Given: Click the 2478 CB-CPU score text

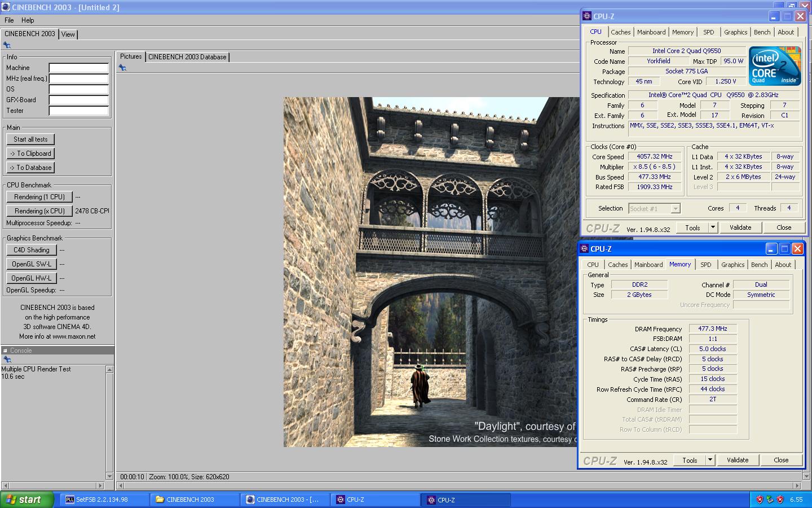Looking at the screenshot, I should [x=92, y=211].
